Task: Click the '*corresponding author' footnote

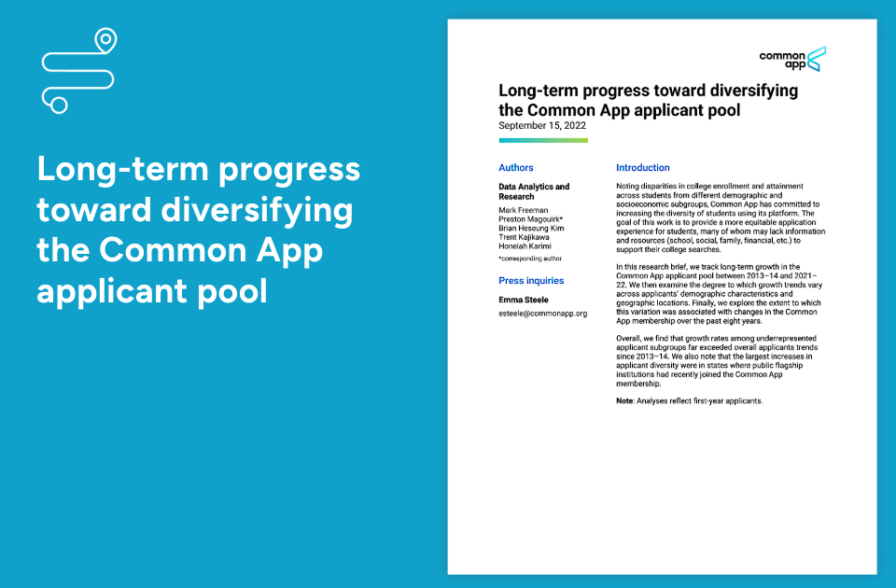Action: (530, 259)
